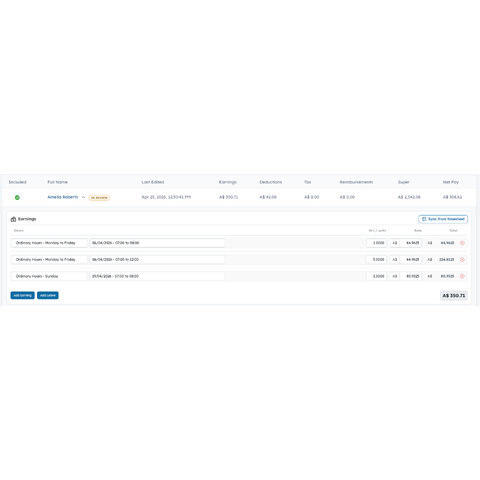Click the In Review status badge
The image size is (480, 480).
[x=99, y=198]
